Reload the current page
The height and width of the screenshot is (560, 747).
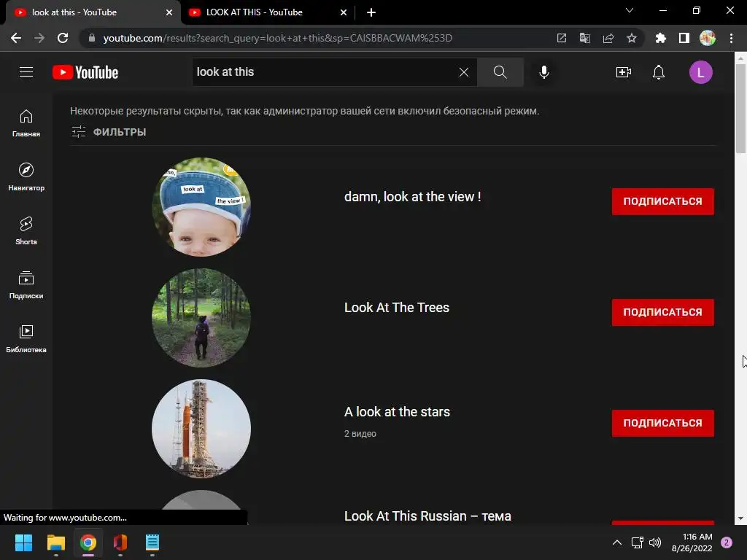[x=63, y=38]
